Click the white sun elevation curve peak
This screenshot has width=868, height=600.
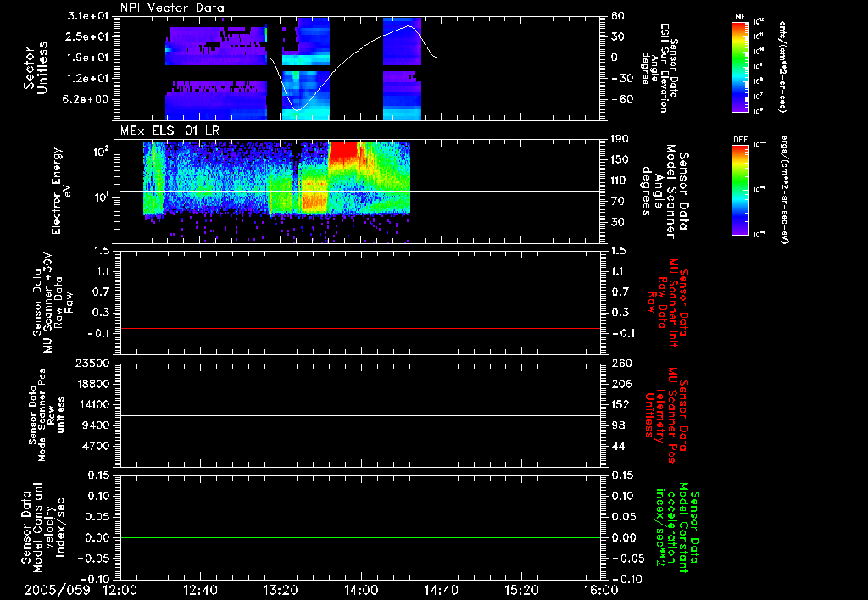(x=409, y=25)
